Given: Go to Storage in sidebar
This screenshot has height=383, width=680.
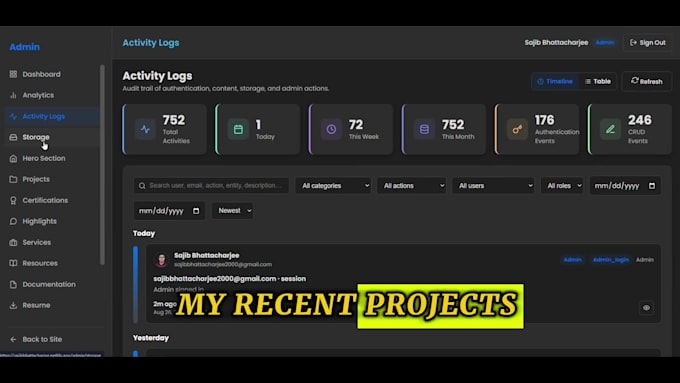Looking at the screenshot, I should (x=36, y=137).
